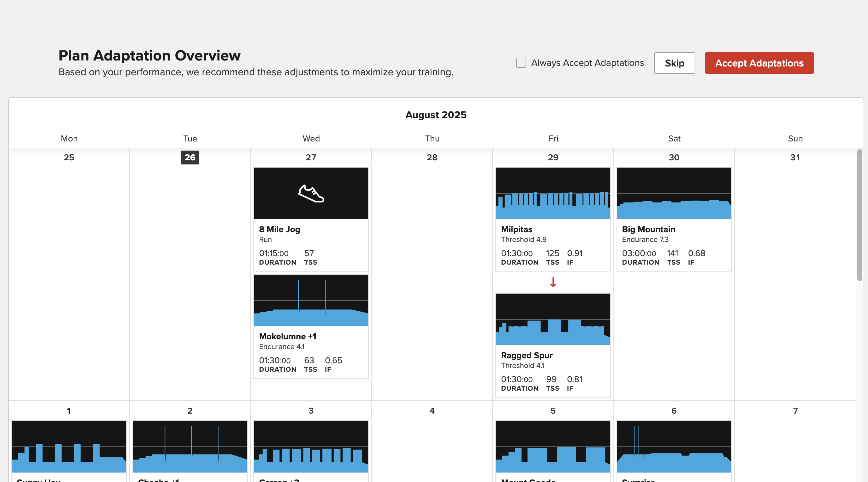Click the Mokelumne +1 workout title
868x482 pixels.
287,336
